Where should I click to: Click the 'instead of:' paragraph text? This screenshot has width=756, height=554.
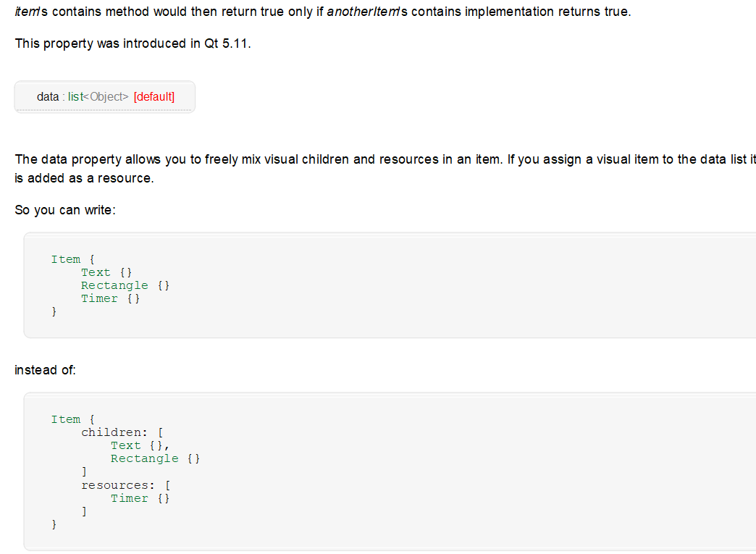[46, 370]
